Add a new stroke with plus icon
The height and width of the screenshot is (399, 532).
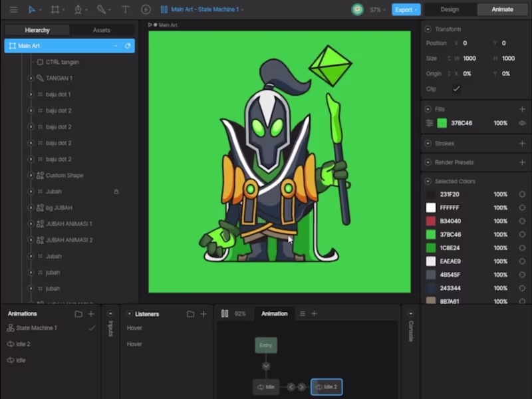click(x=522, y=143)
